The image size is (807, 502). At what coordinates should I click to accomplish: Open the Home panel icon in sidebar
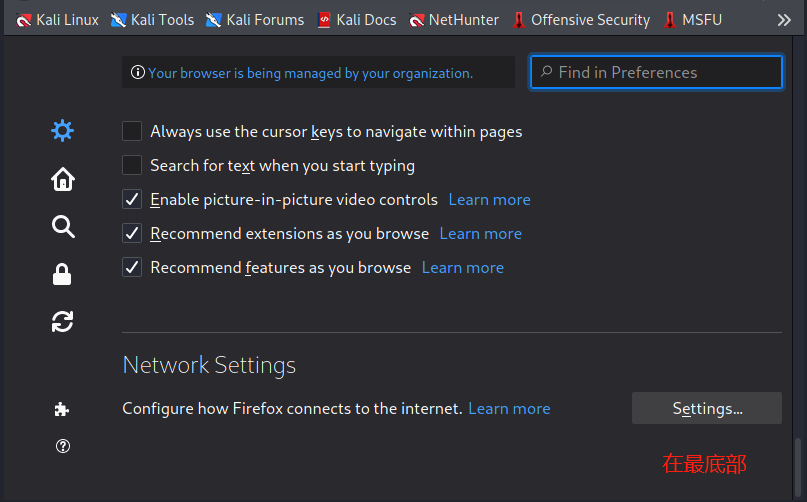63,179
